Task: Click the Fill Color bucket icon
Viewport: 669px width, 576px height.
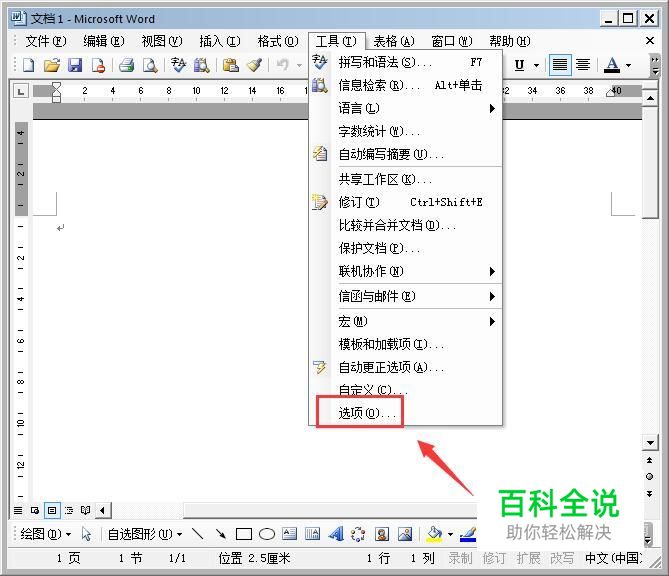Action: pos(435,534)
